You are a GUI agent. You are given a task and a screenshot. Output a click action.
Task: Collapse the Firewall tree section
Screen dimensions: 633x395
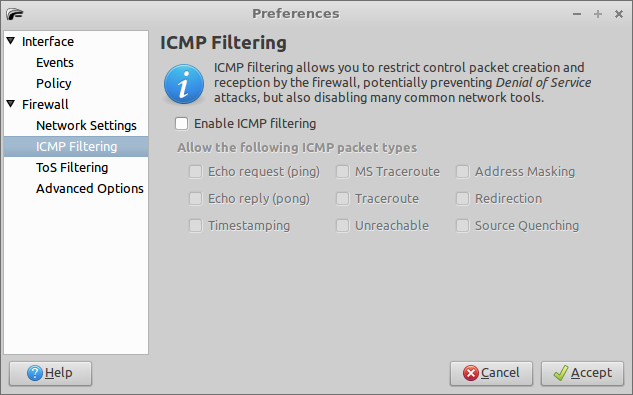11,104
